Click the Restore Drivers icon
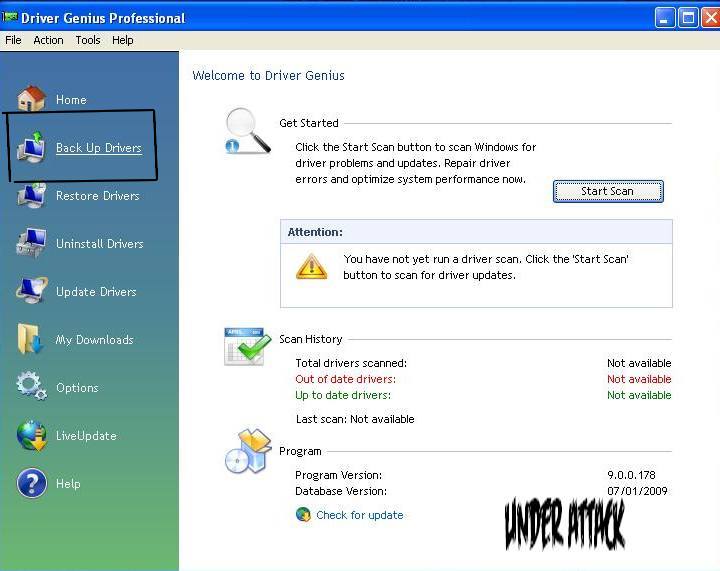720x571 pixels. coord(31,196)
